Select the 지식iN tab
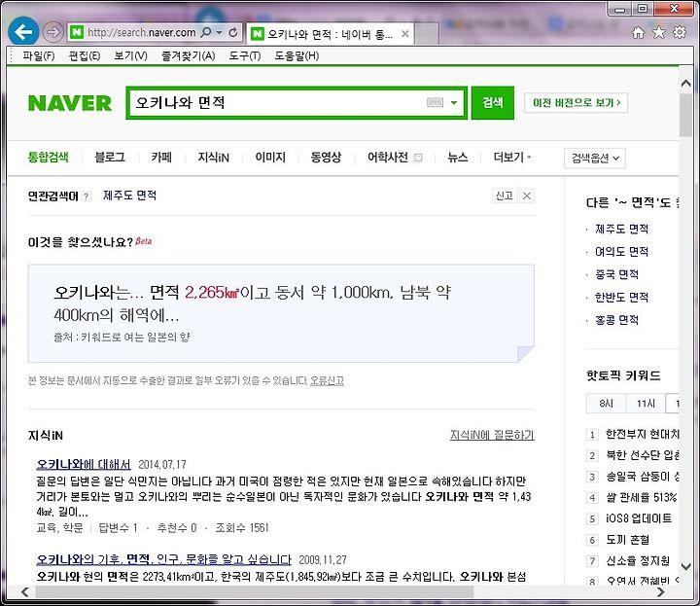 (213, 158)
